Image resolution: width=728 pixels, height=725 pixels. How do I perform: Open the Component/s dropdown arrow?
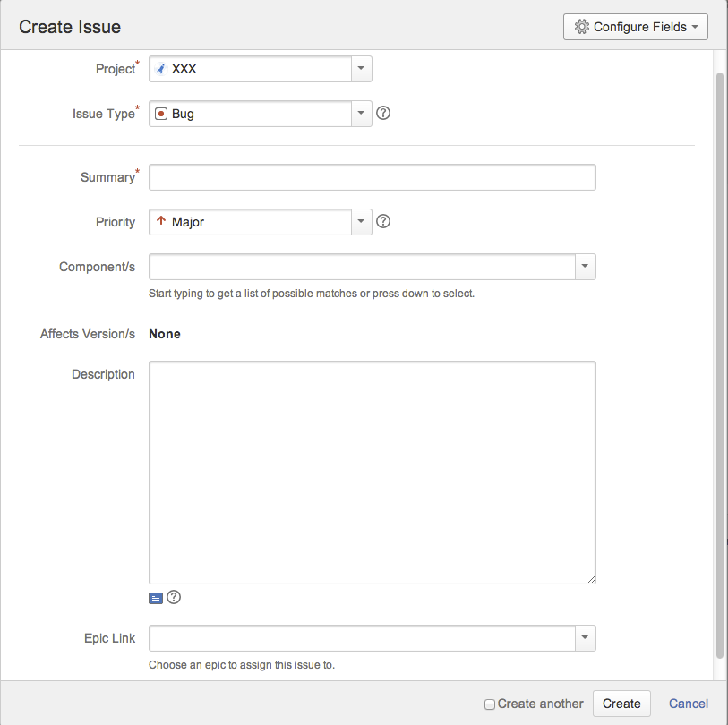pos(585,267)
